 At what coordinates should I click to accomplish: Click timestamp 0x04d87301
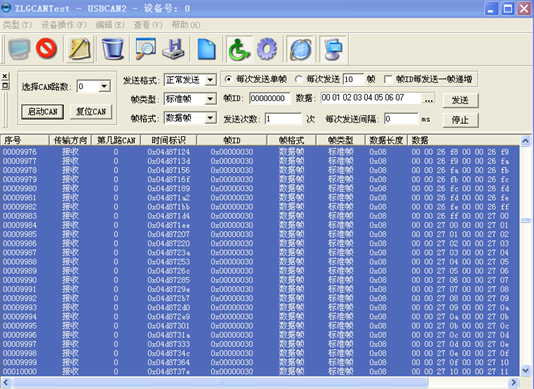169,326
